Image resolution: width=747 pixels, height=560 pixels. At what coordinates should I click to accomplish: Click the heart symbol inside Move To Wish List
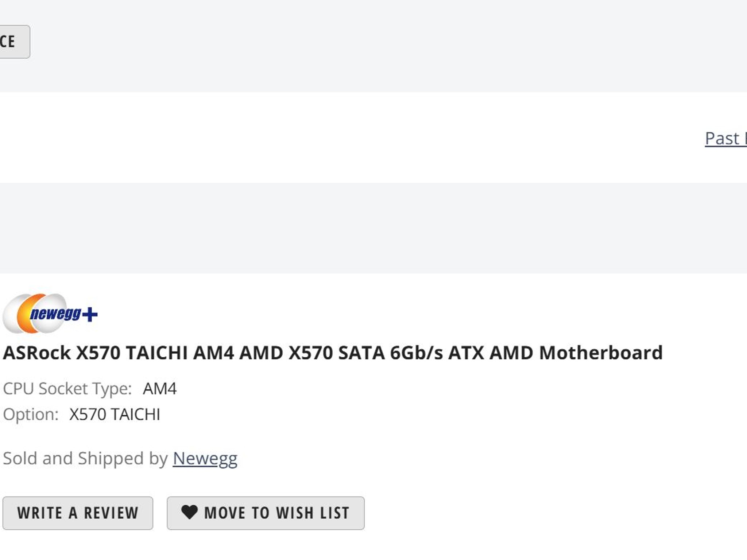(x=191, y=513)
